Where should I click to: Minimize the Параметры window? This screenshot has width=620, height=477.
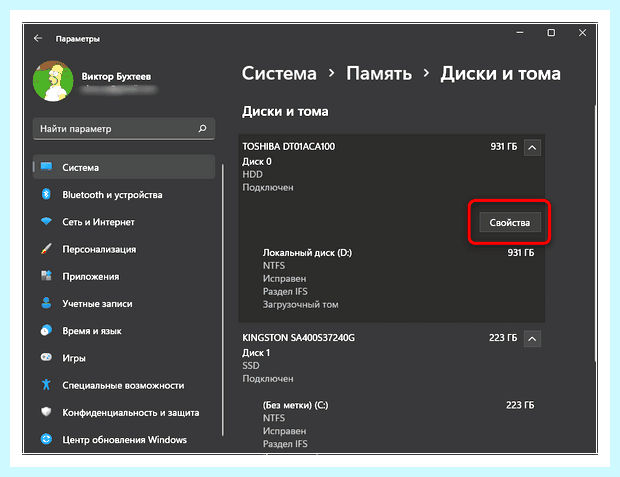coord(520,33)
